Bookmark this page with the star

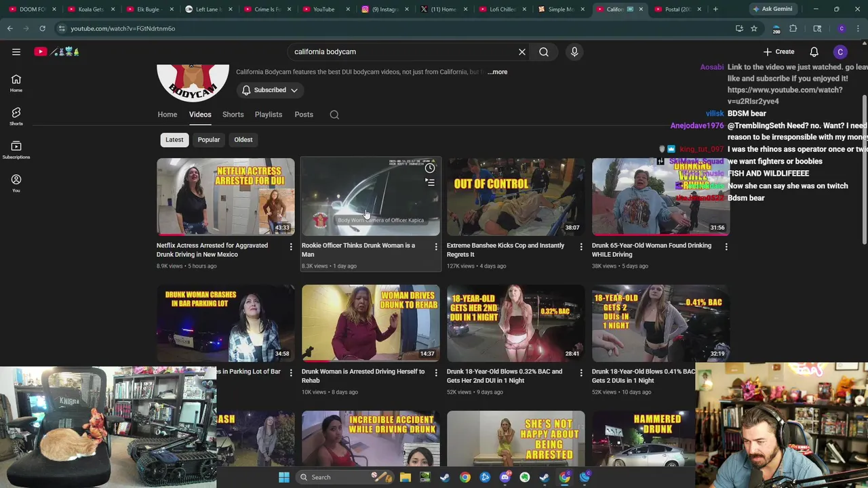(754, 28)
